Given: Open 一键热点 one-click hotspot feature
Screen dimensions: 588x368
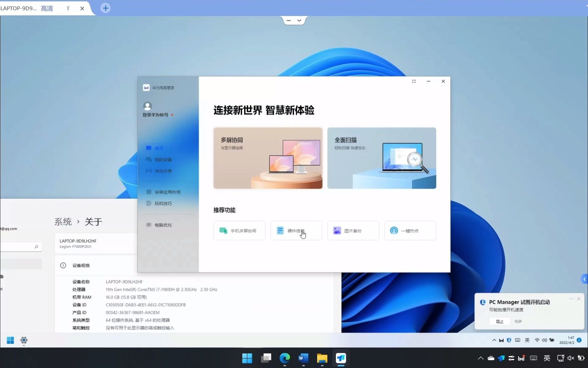Looking at the screenshot, I should tap(410, 230).
